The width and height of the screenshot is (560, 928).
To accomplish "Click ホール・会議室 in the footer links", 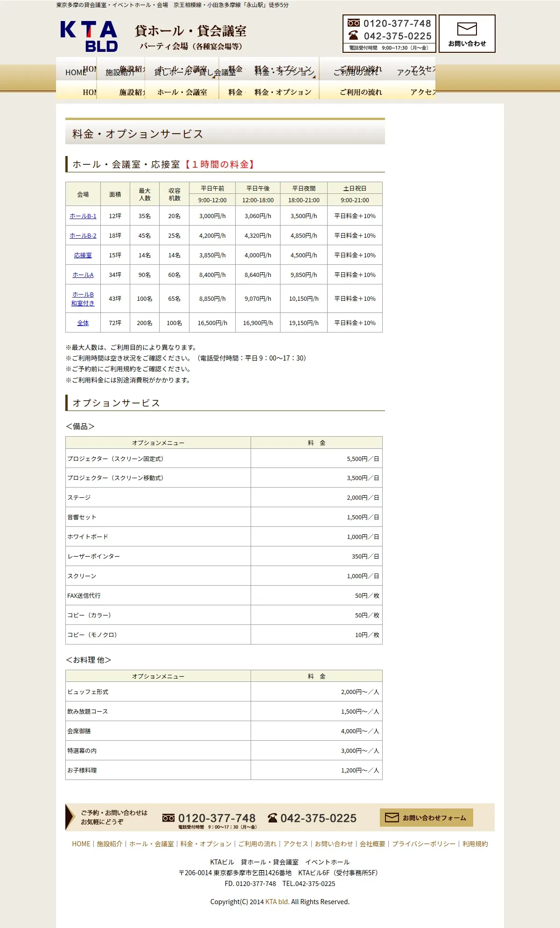I will 152,843.
